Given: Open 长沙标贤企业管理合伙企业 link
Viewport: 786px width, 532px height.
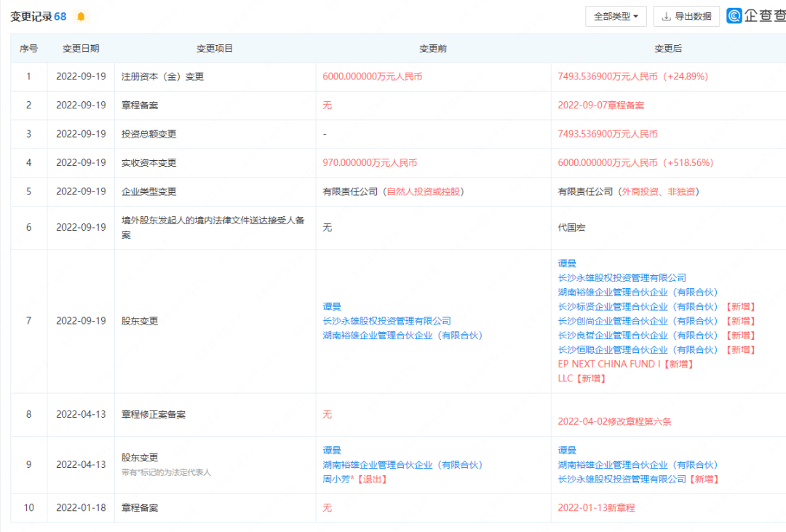Looking at the screenshot, I should 638,307.
